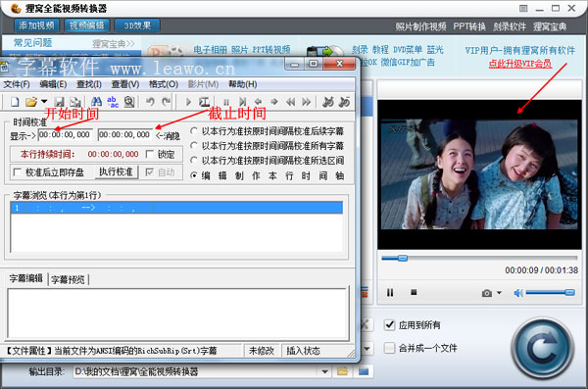Screen dimensions: 588x389
Task: Click 点此升级VIP会员 link
Action: (520, 64)
